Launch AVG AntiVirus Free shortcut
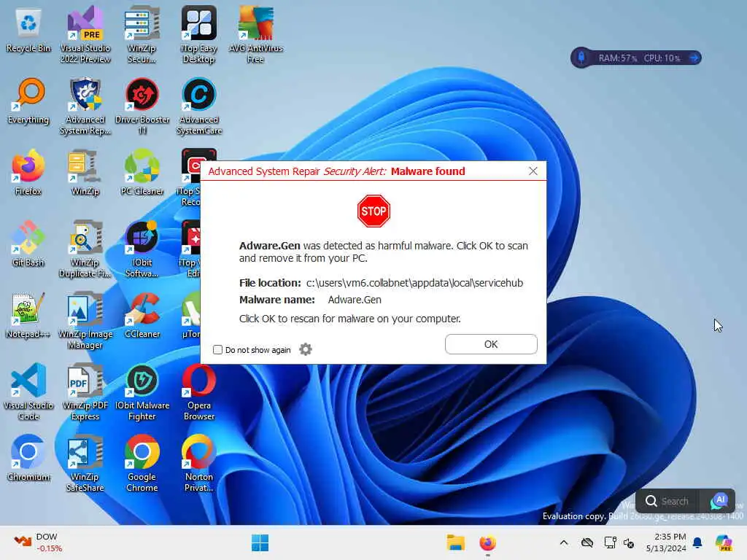This screenshot has width=747, height=560. pyautogui.click(x=256, y=34)
